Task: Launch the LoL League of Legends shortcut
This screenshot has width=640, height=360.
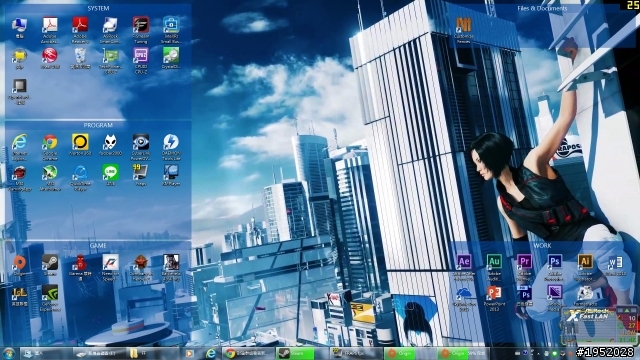Action: coord(20,296)
